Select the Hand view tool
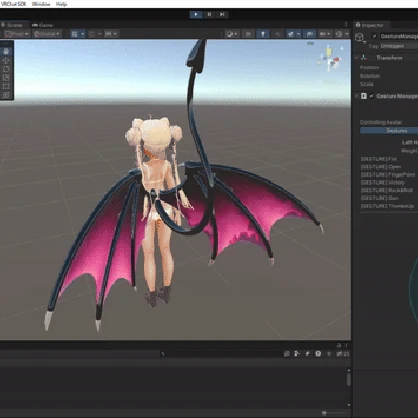Viewport: 418px width, 418px height. [6, 51]
